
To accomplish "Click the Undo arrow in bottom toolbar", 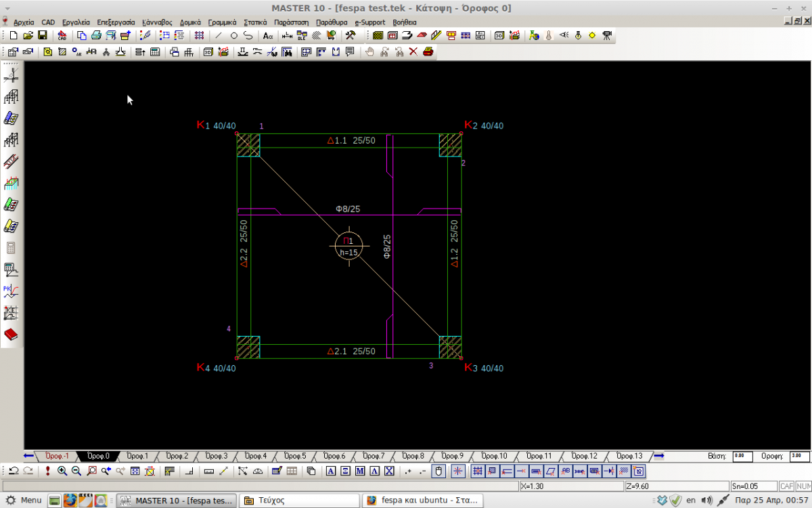I will point(14,471).
